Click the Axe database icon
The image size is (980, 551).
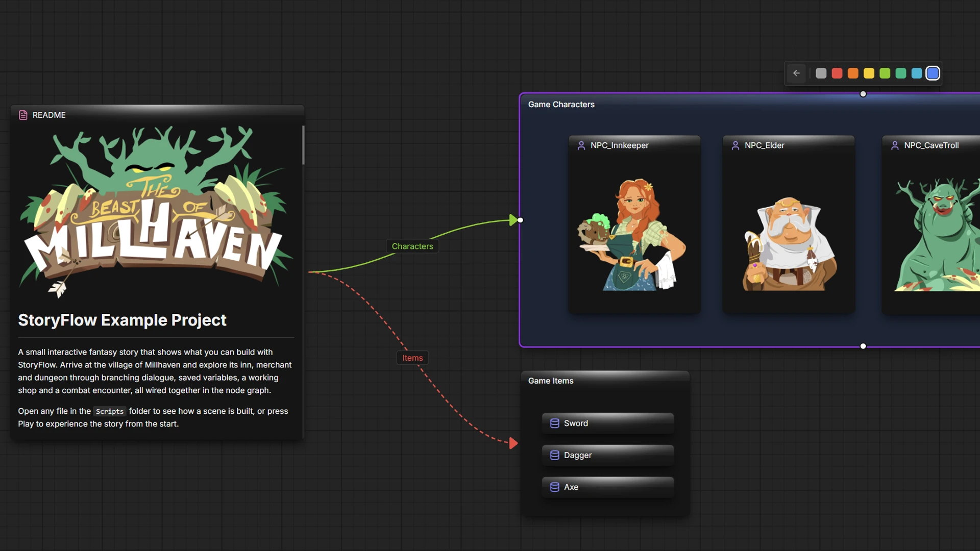click(x=555, y=488)
